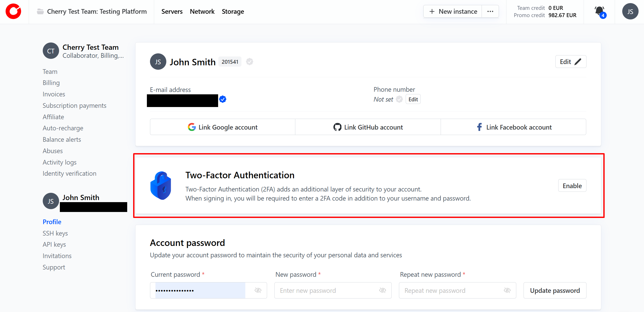Open the JS user avatar menu
The height and width of the screenshot is (312, 644).
(630, 11)
